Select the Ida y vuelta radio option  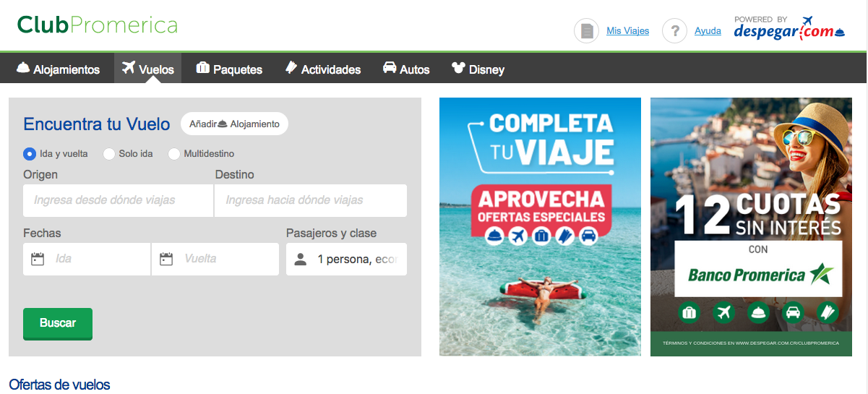coord(30,154)
